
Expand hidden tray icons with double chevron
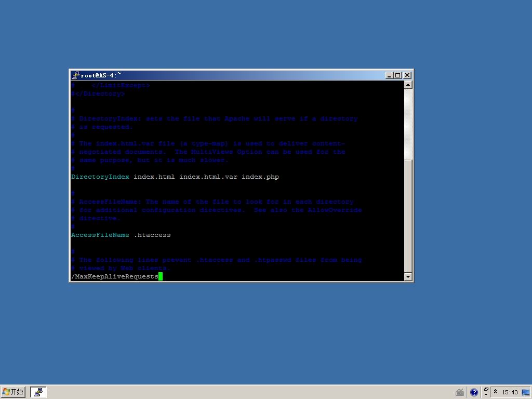click(x=495, y=392)
